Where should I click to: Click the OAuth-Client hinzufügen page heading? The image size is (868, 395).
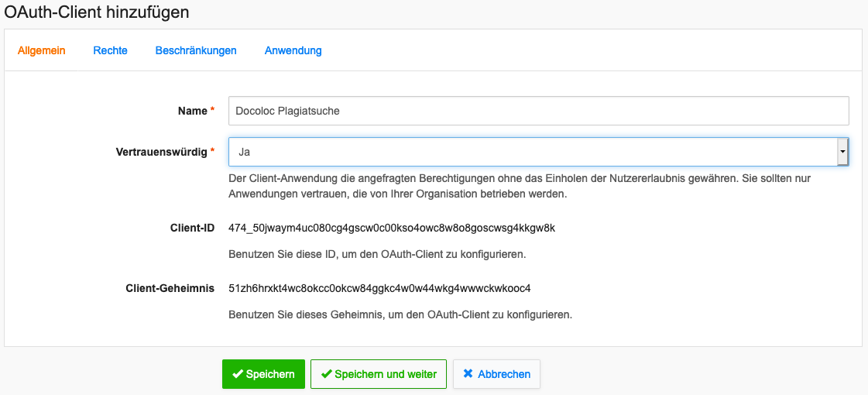point(97,12)
